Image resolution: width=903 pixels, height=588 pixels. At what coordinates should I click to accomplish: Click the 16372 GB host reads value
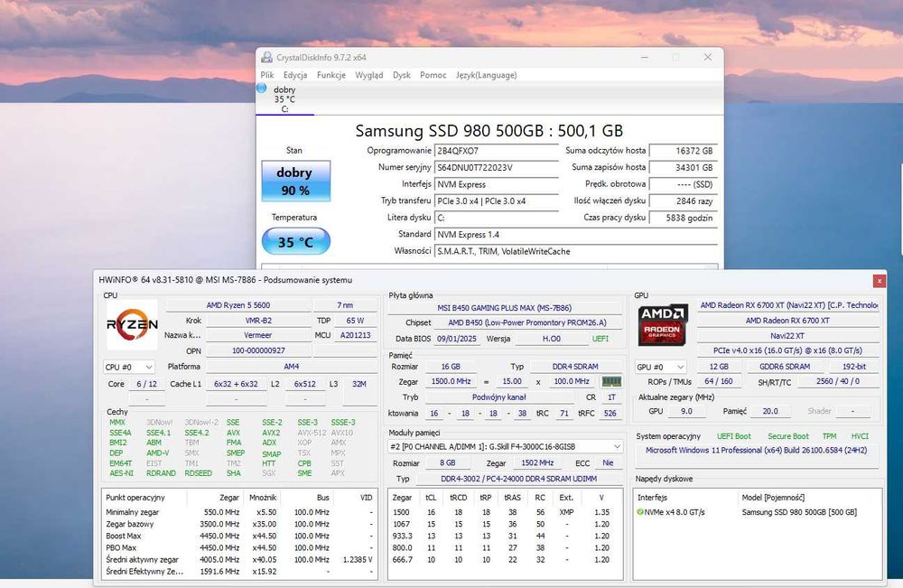[x=683, y=151]
